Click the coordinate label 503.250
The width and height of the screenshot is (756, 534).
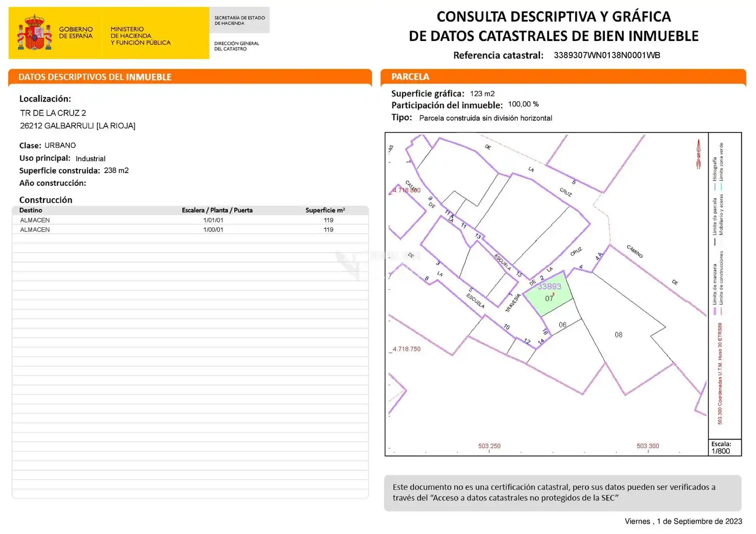pos(489,446)
